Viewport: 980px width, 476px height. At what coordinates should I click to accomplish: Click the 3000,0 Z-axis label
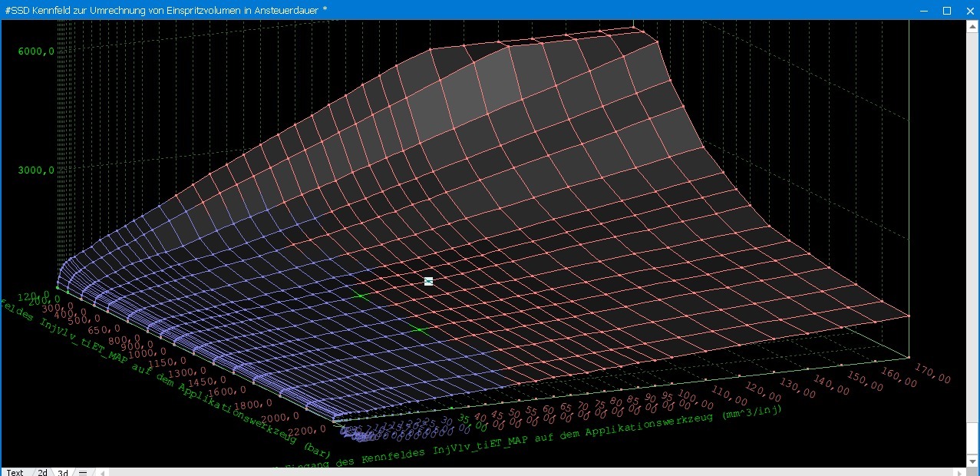37,170
